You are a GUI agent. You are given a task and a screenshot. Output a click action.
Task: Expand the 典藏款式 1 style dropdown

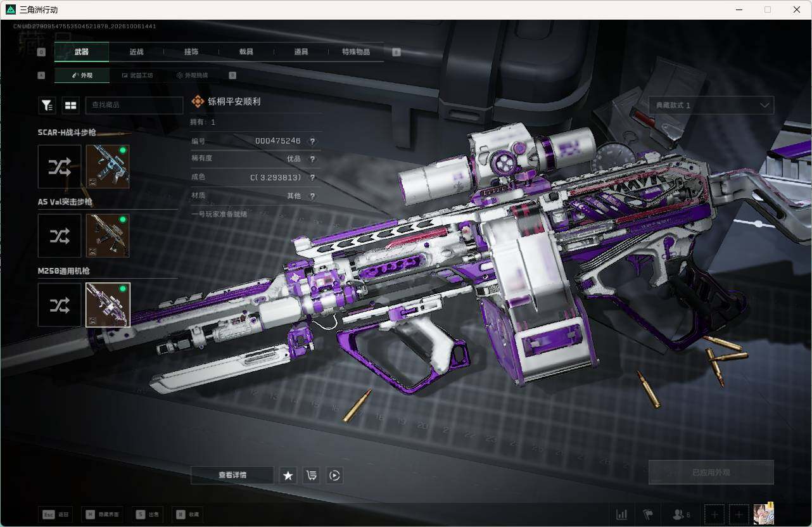pos(711,105)
